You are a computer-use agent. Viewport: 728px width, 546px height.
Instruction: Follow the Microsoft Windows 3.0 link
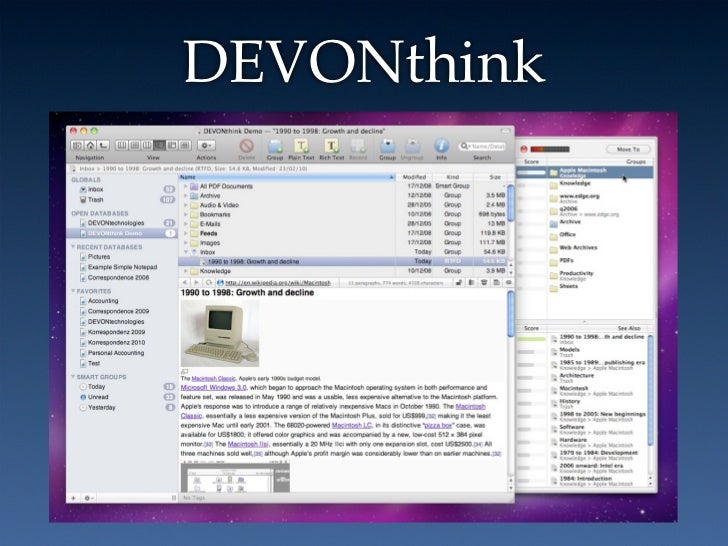coord(214,387)
